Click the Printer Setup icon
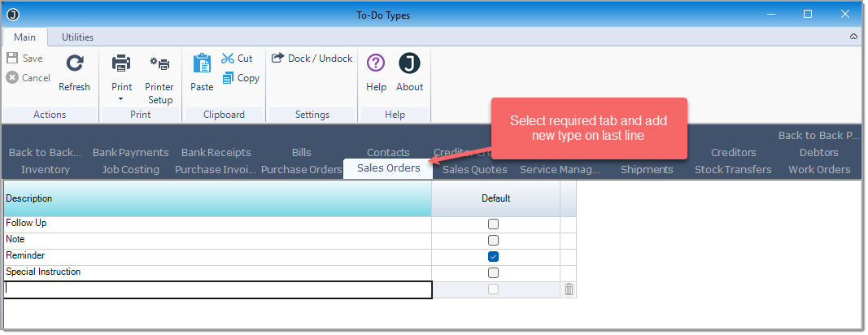Viewport: 868px width, 335px height. point(159,63)
